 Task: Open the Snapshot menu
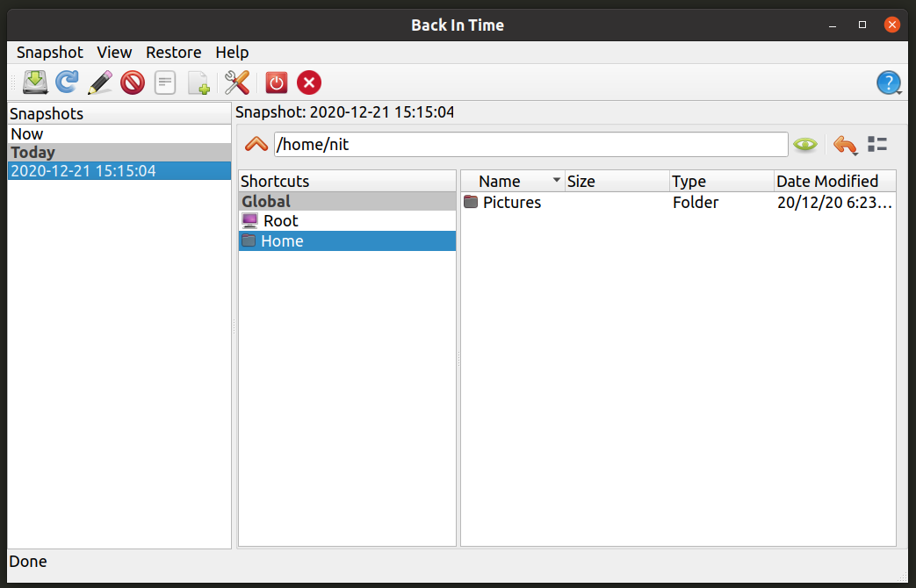[50, 52]
